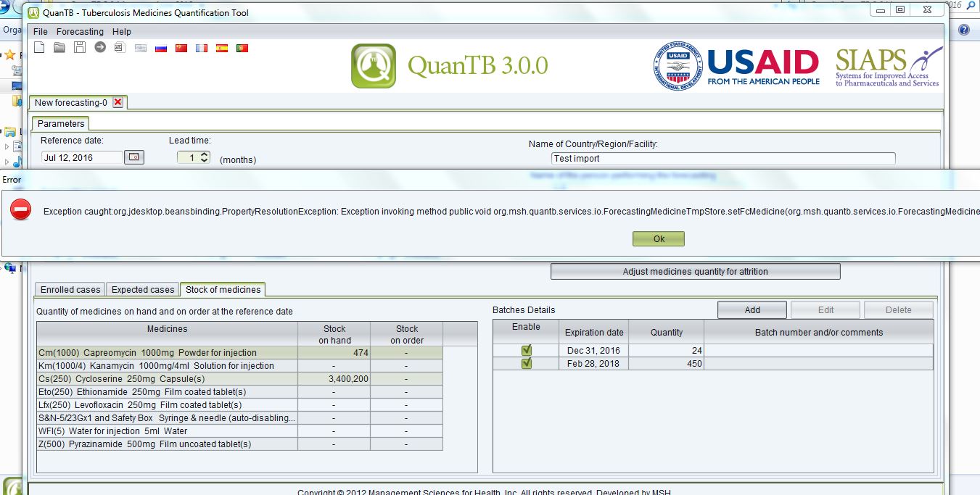Screen dimensions: 980x495
Task: Open forecasting file via folder icon
Action: pos(59,48)
